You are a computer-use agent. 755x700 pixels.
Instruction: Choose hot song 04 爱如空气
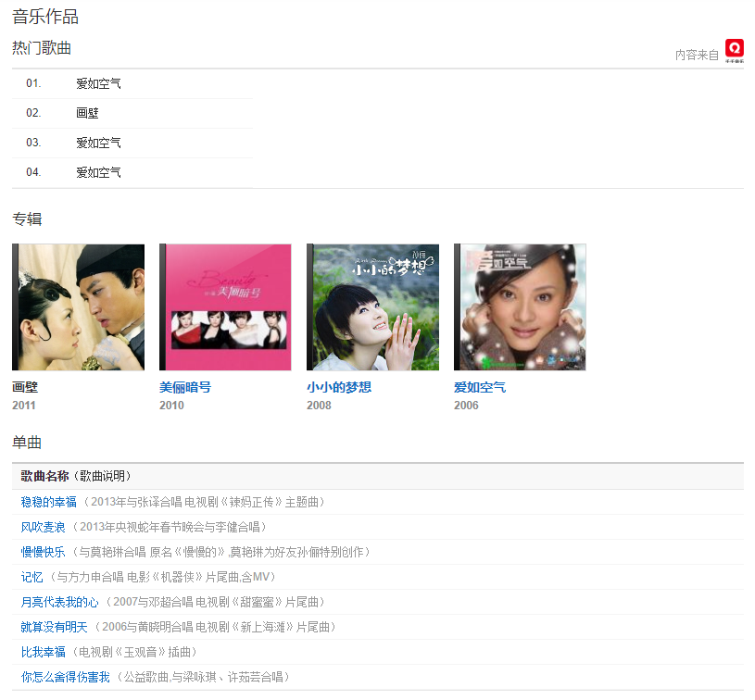coord(98,172)
